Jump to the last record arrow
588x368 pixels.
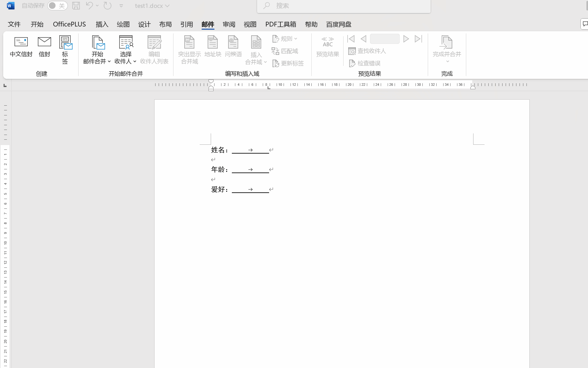tap(418, 39)
